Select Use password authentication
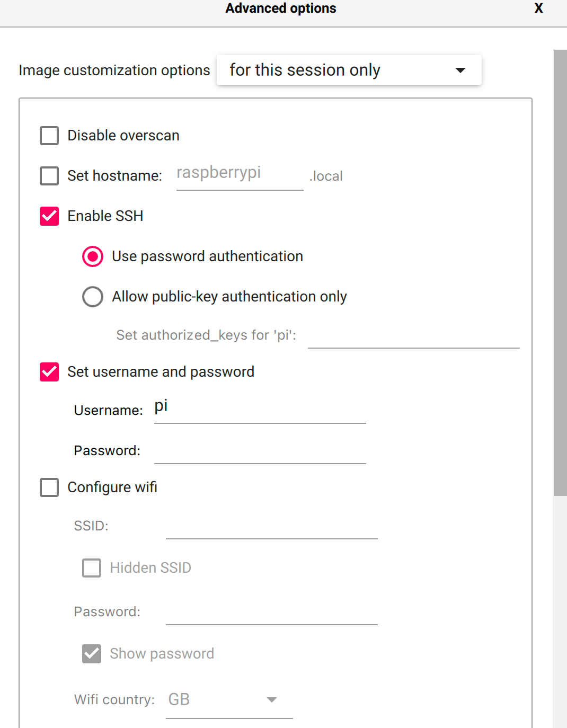 tap(92, 256)
